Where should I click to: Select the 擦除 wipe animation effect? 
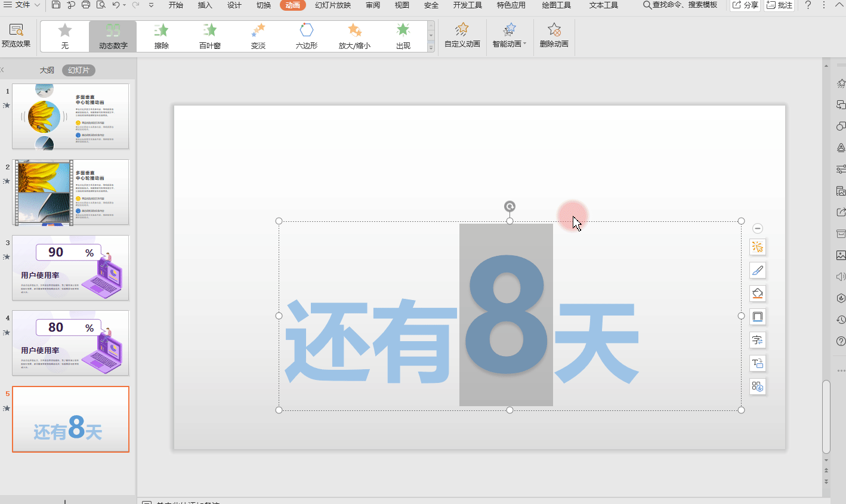point(161,36)
